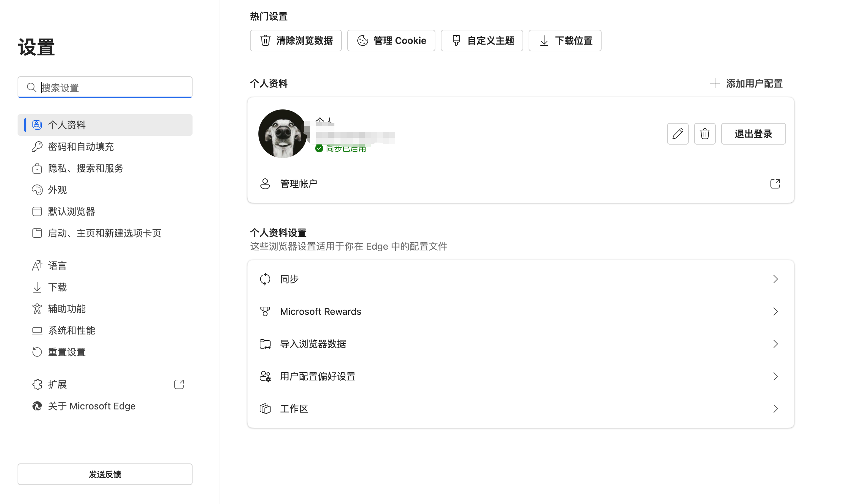
Task: Select 个人资料 in the sidebar
Action: (105, 125)
